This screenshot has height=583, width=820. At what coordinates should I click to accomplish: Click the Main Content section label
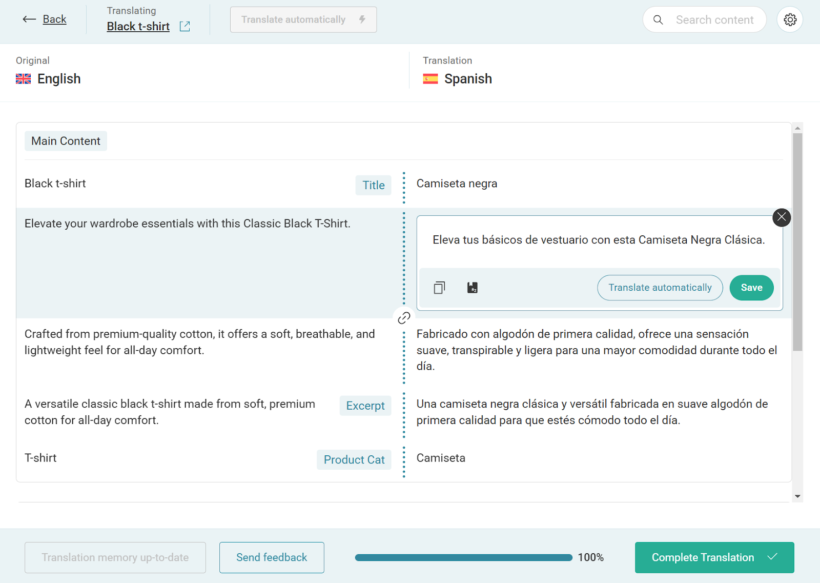pos(65,141)
